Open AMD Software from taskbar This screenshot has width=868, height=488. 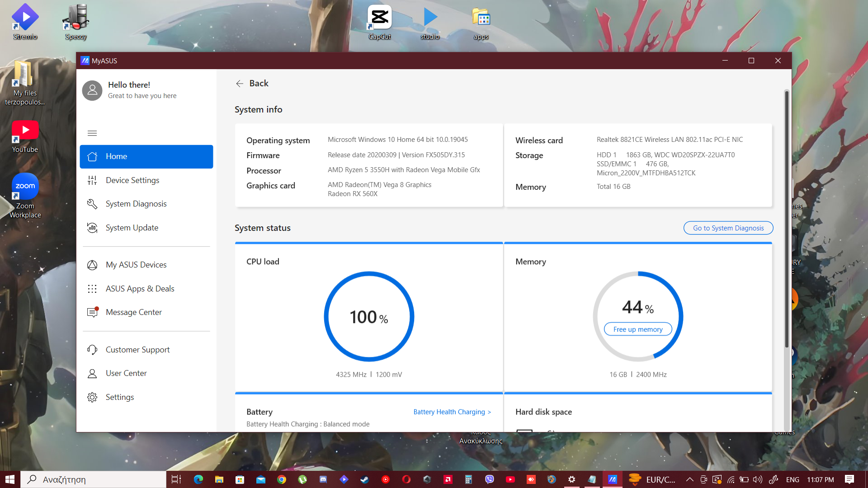point(448,479)
